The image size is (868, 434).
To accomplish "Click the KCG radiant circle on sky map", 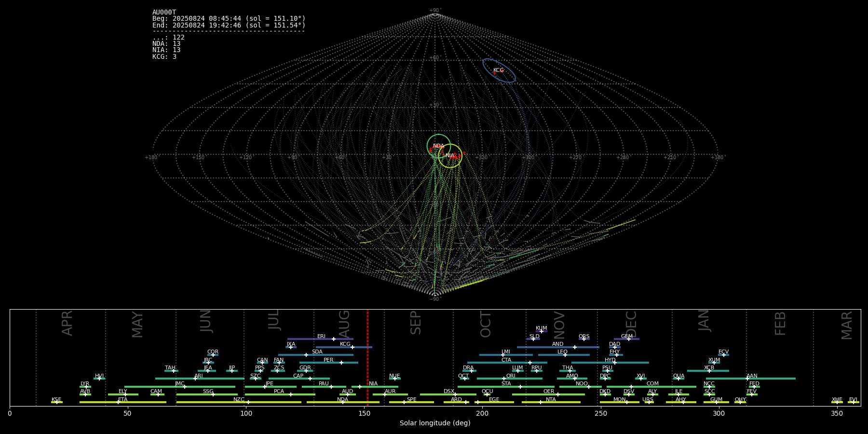I will click(x=499, y=71).
